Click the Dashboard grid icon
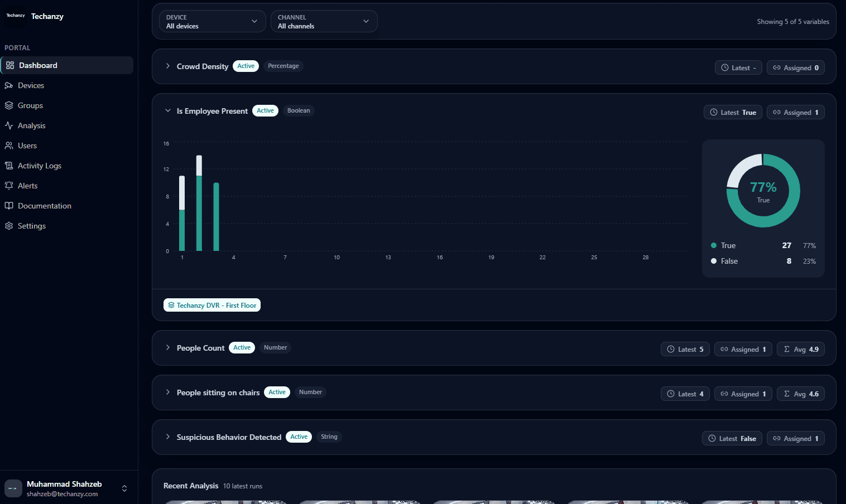846x504 pixels. point(10,65)
